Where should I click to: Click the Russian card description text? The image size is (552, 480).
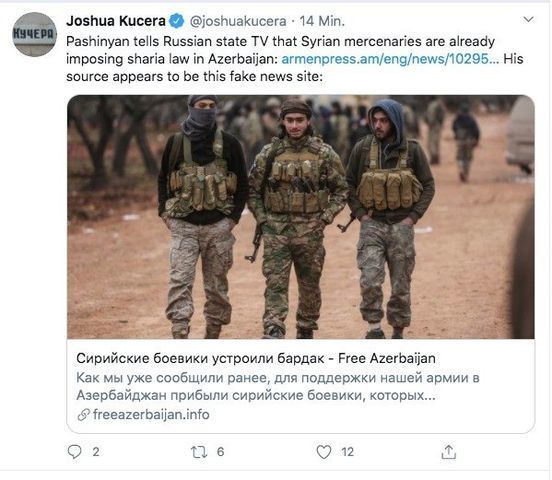(x=278, y=387)
